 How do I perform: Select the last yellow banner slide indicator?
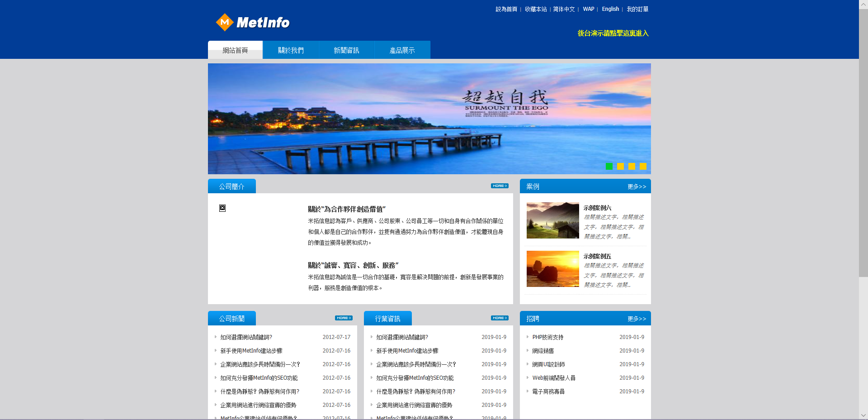tap(643, 167)
